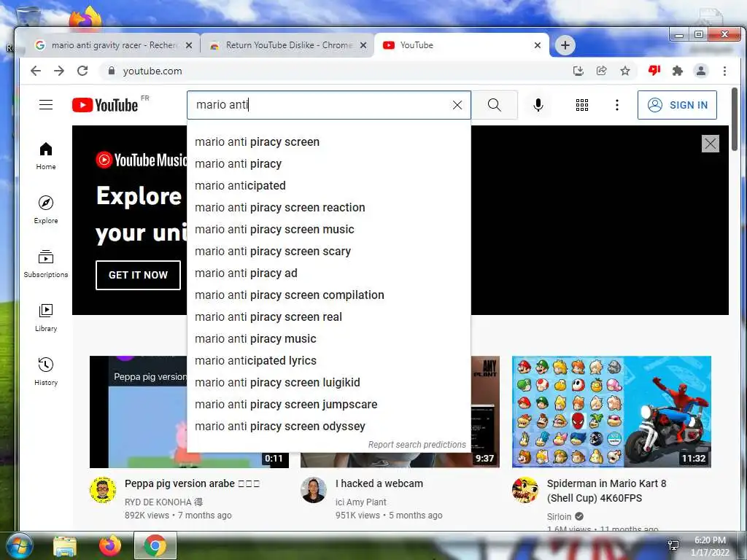
Task: Choose suggestion mario anti piracy screen scary
Action: 329,252
